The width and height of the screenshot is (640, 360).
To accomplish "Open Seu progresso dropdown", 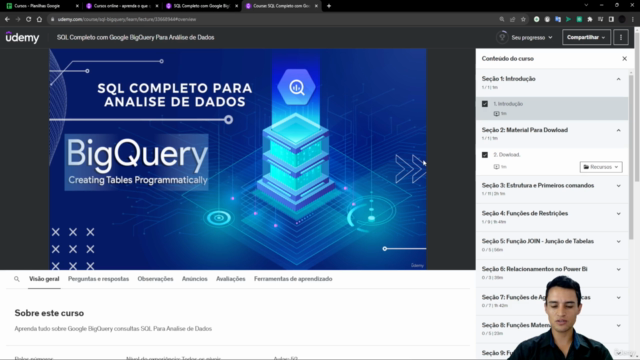I will pyautogui.click(x=531, y=38).
